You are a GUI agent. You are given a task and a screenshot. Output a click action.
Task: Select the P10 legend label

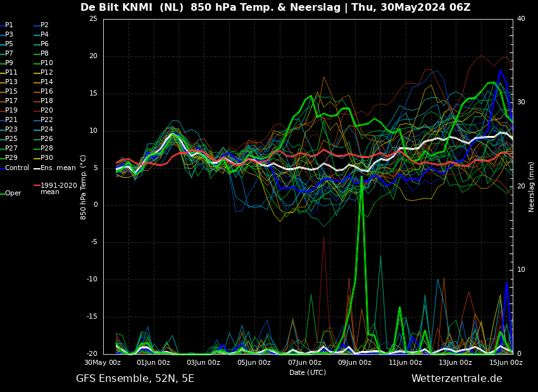coord(44,63)
